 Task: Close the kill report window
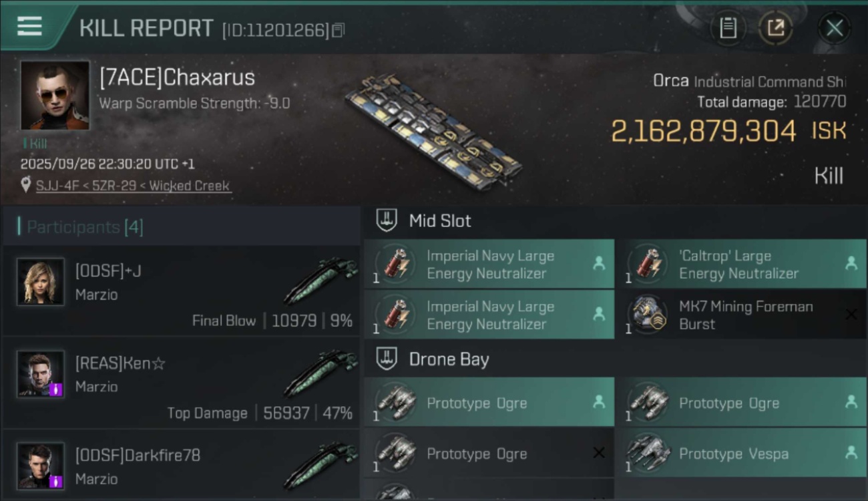point(834,28)
